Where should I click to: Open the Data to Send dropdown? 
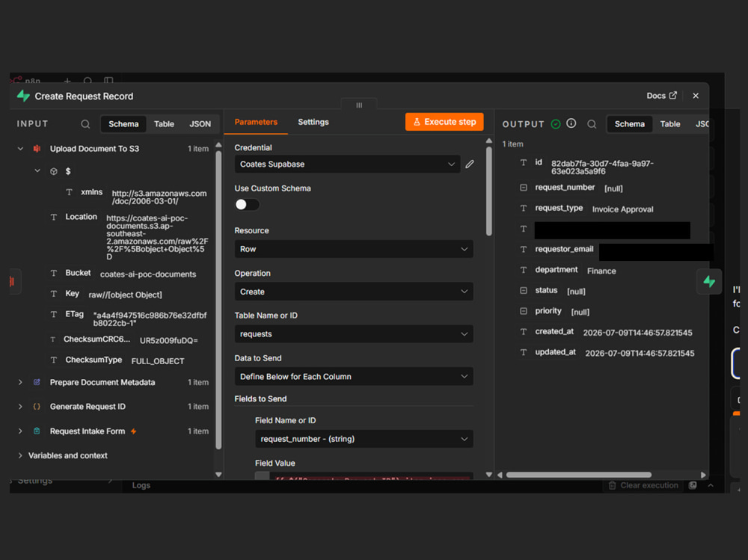[354, 376]
